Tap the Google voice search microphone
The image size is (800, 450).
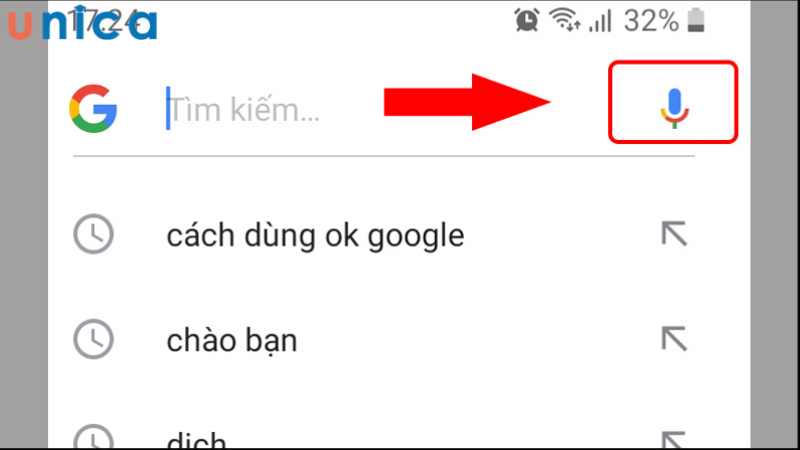click(674, 108)
